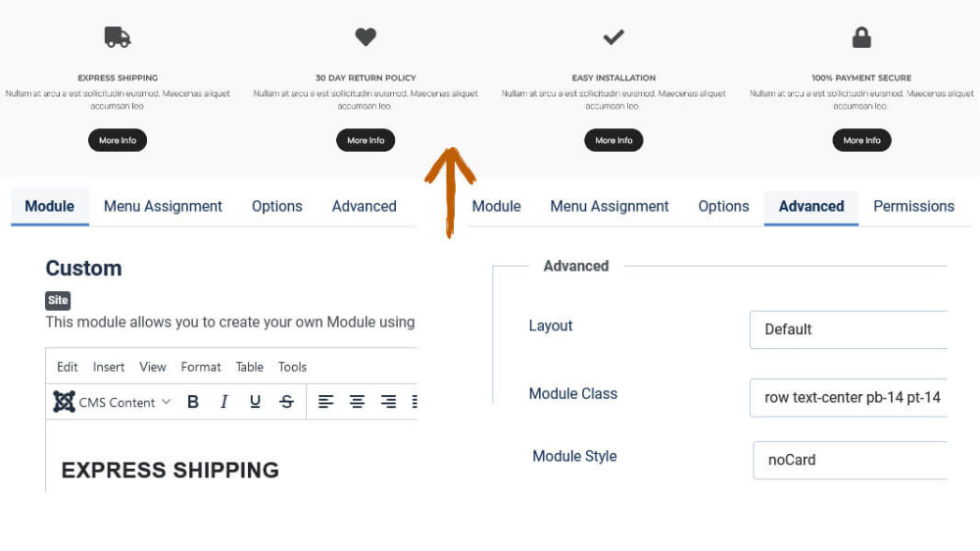Viewport: 980px width, 551px height.
Task: Click More Info under Easy Installation
Action: (x=613, y=140)
